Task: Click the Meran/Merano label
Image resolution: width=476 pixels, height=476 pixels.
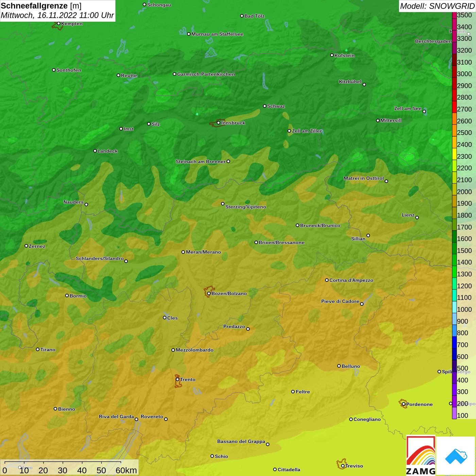Action: pos(203,252)
